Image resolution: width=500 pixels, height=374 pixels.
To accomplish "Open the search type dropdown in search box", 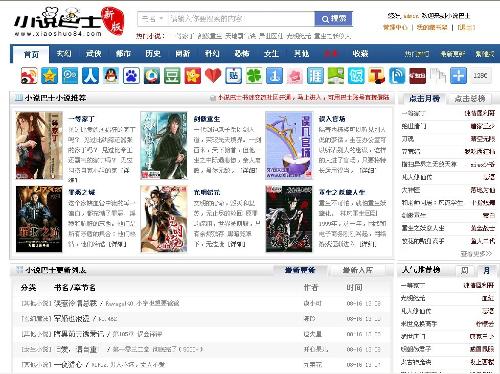I will [x=152, y=19].
